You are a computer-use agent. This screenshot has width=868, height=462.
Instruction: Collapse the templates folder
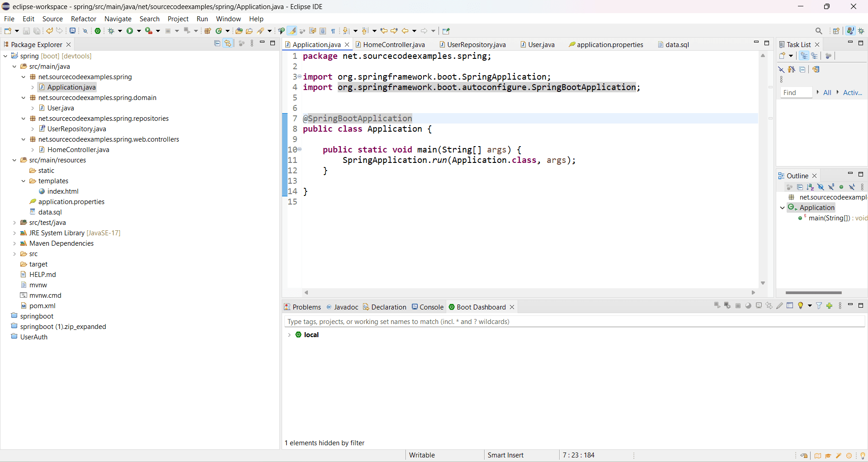point(24,181)
